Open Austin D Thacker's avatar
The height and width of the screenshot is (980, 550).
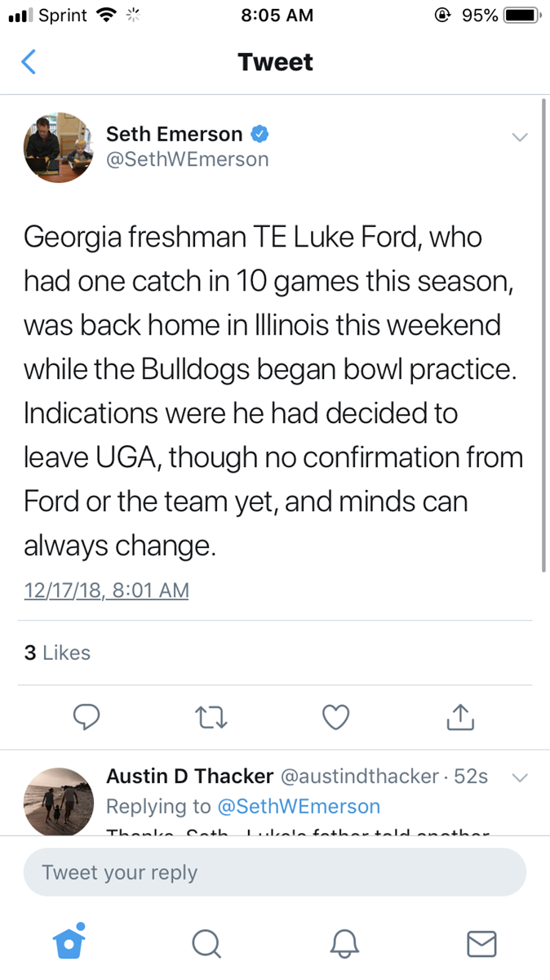pos(59,801)
